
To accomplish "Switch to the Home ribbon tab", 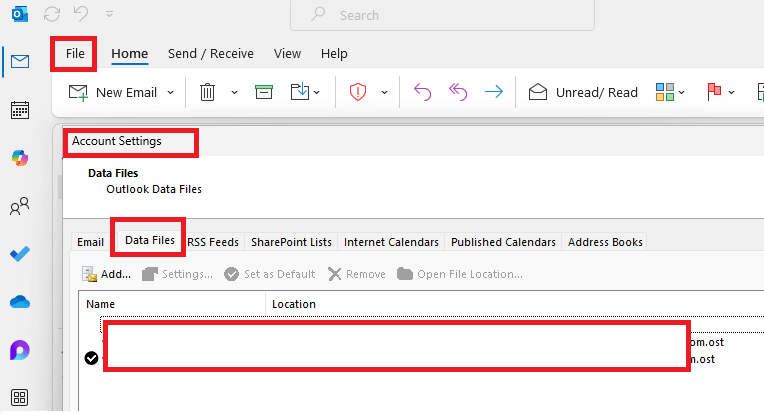I will point(130,54).
